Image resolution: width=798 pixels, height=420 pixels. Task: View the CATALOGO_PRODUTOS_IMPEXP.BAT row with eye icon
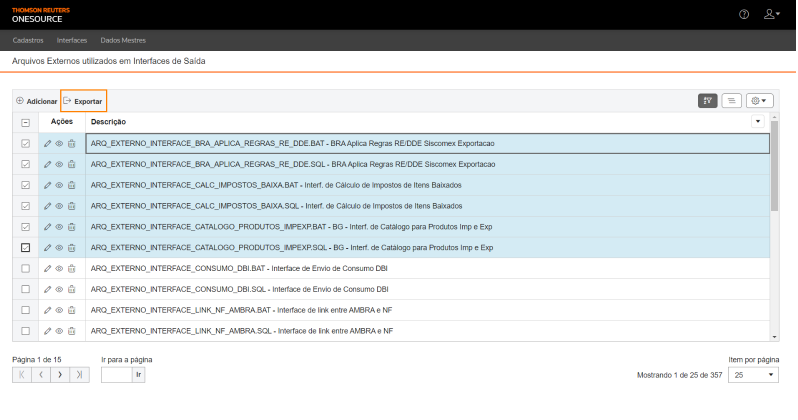tap(59, 227)
